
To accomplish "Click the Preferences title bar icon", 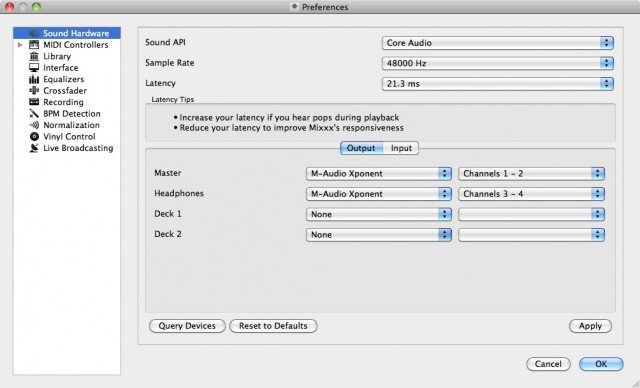I will (x=295, y=7).
